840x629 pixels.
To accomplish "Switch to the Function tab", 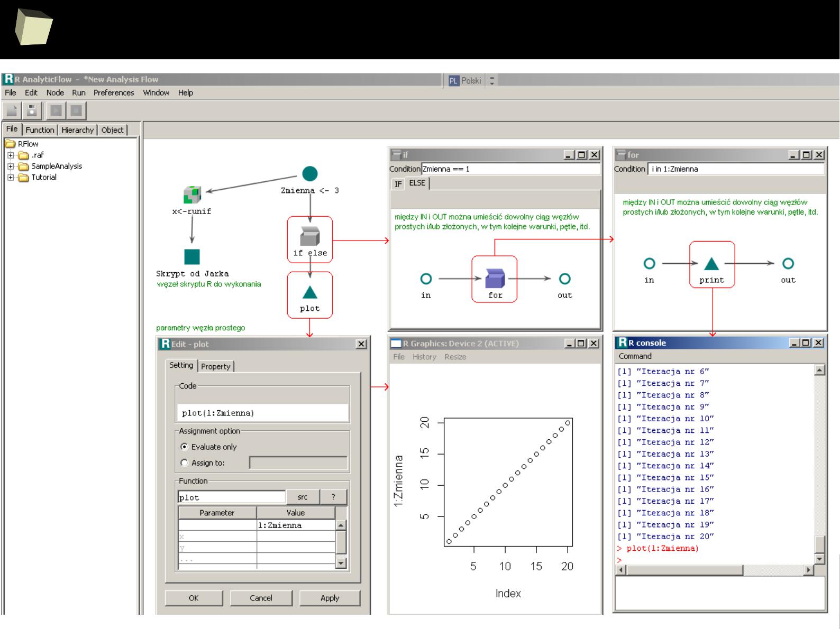I will pyautogui.click(x=40, y=130).
